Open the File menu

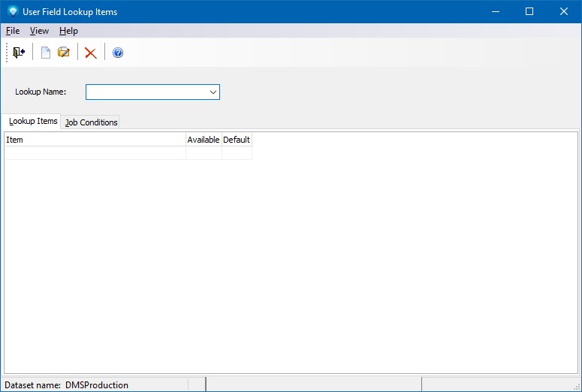pyautogui.click(x=13, y=31)
